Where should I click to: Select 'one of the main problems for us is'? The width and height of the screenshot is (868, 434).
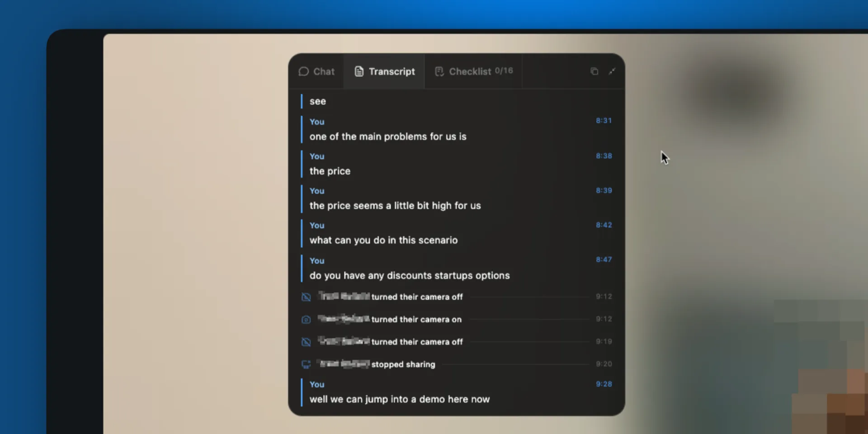(388, 137)
